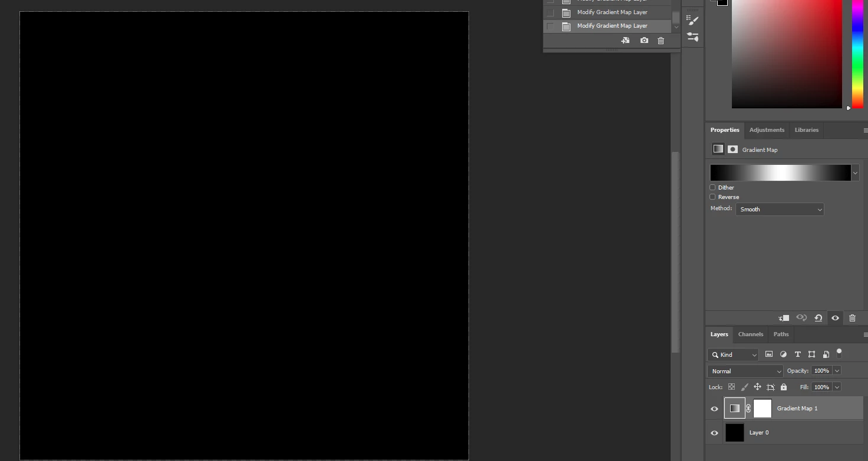Click the rainbow hue slider
Image resolution: width=868 pixels, height=461 pixels.
[x=857, y=53]
